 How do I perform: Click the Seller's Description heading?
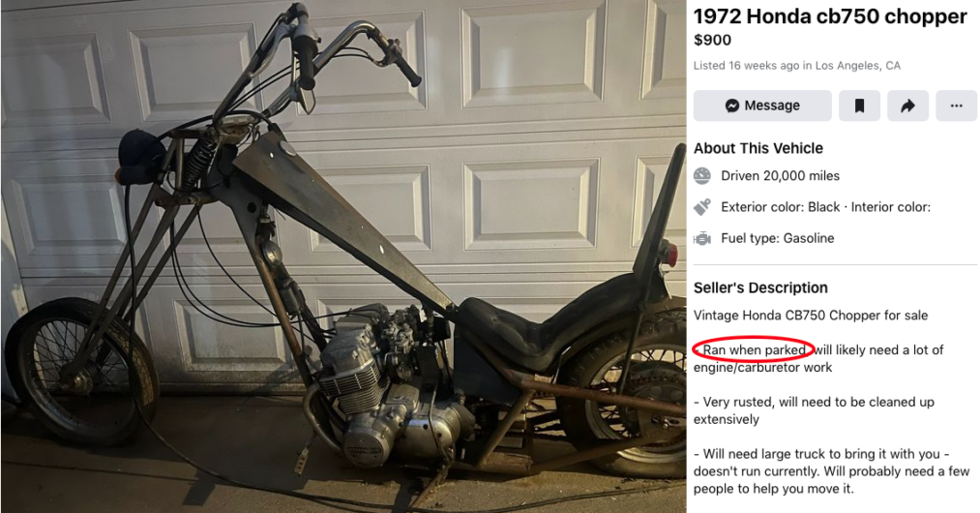pos(760,287)
